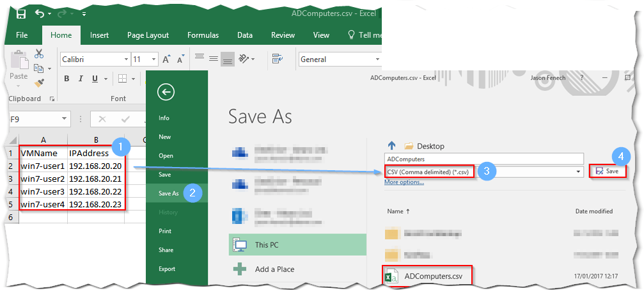Image resolution: width=644 pixels, height=295 pixels.
Task: Click the Save button
Action: 608,171
